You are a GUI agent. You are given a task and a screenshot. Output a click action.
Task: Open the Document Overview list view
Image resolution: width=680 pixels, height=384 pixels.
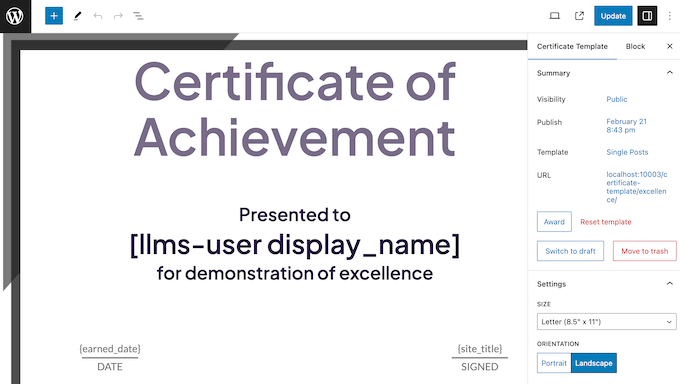[138, 16]
